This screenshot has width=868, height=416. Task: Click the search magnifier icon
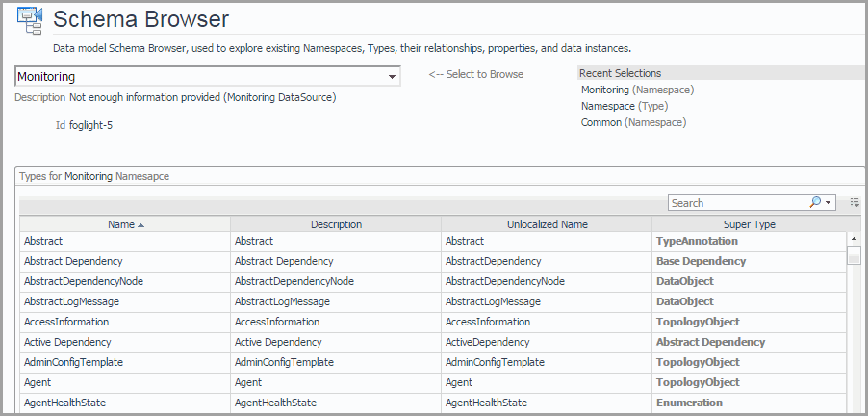tap(814, 203)
